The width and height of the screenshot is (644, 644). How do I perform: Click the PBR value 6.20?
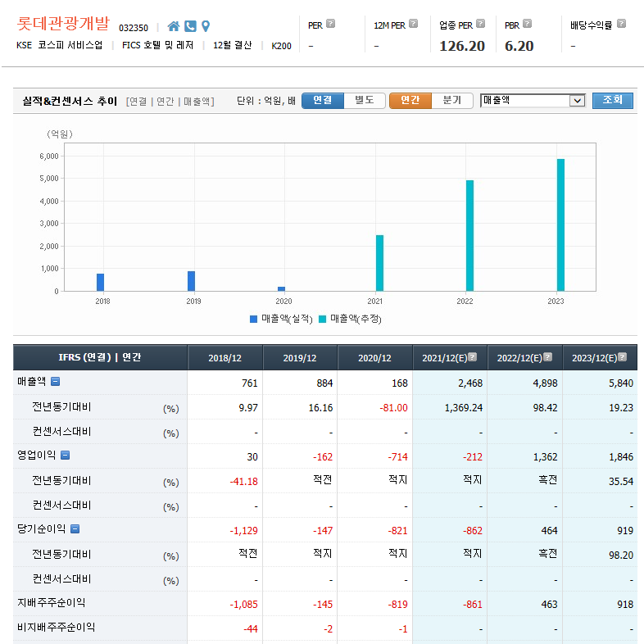[x=519, y=46]
